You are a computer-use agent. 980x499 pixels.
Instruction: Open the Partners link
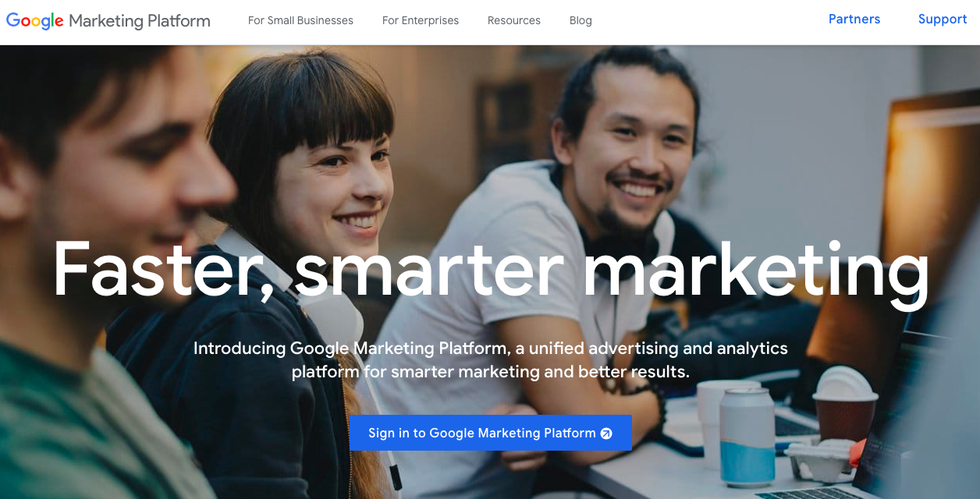(x=854, y=19)
